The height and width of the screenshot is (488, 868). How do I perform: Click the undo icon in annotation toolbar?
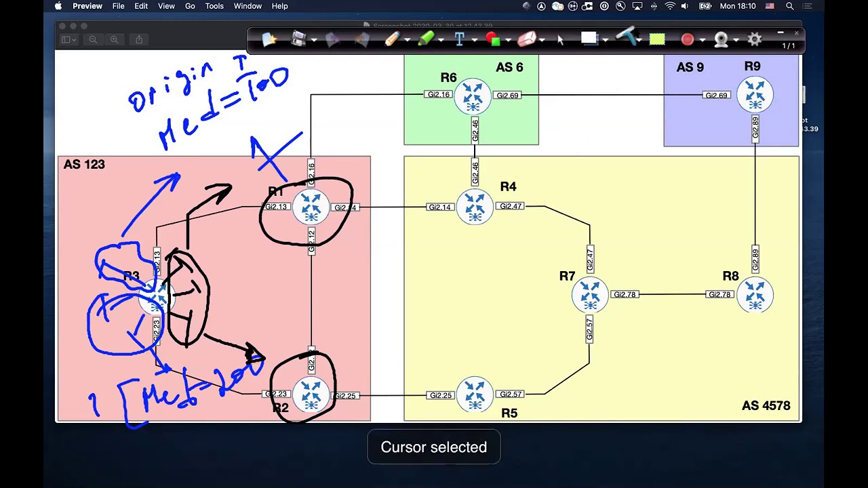(x=332, y=40)
